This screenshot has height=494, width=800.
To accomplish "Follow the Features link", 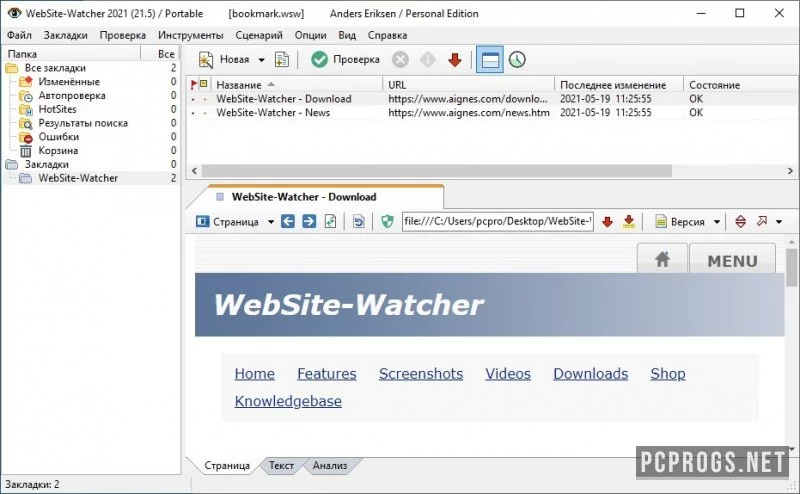I will (x=327, y=374).
